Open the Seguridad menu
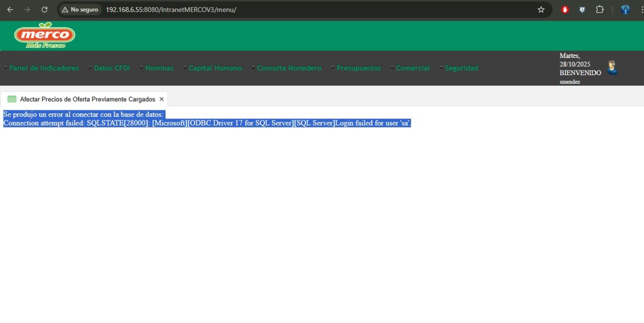This screenshot has width=644, height=323. click(x=461, y=68)
